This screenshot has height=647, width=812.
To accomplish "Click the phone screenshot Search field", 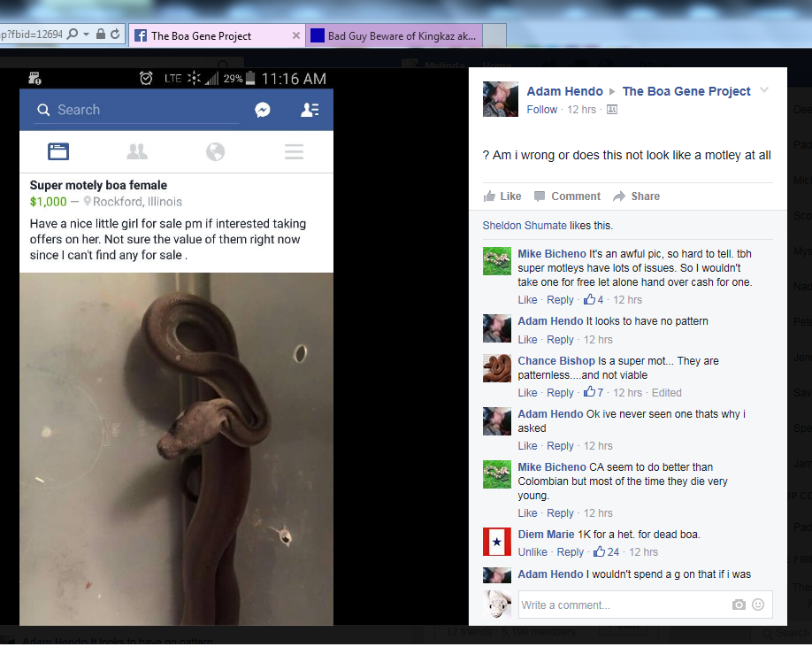I will pos(136,110).
